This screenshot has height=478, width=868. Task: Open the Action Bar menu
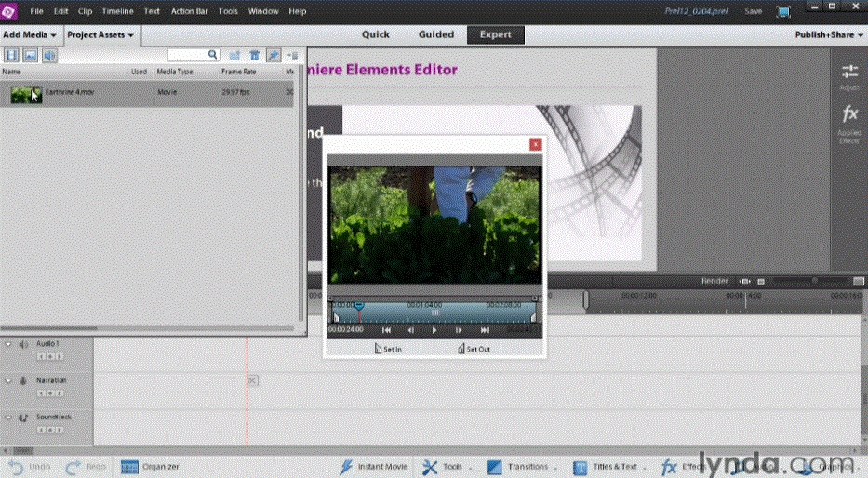(x=189, y=11)
